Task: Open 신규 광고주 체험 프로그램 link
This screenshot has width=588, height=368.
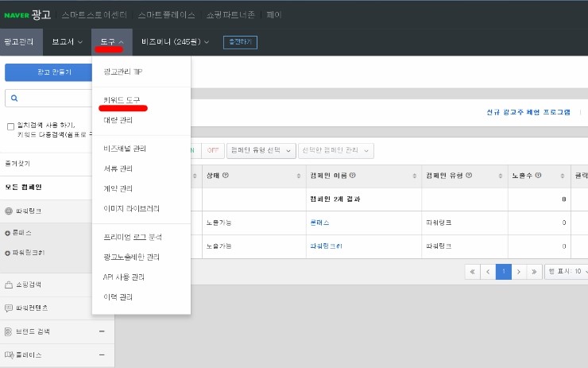Action: click(x=528, y=112)
